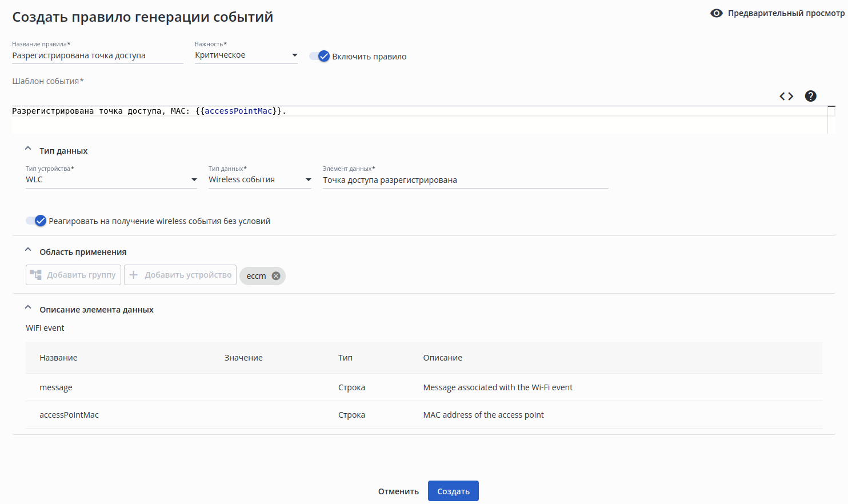
Task: Remove the eccm chip with X icon
Action: point(276,276)
